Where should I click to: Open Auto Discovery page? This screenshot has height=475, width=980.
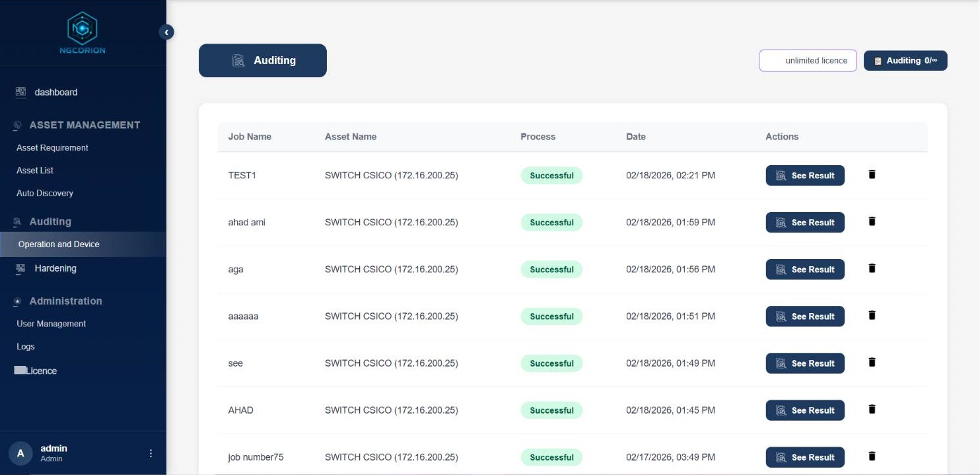pyautogui.click(x=45, y=193)
